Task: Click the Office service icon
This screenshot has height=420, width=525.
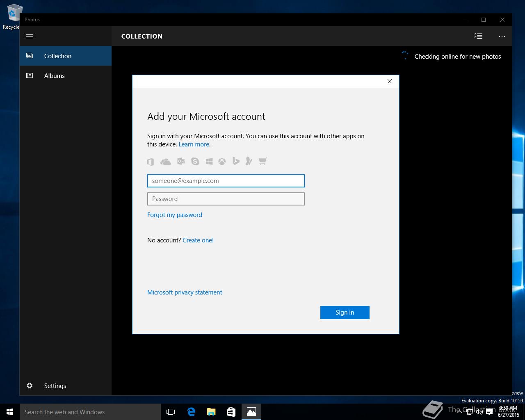Action: coord(151,162)
